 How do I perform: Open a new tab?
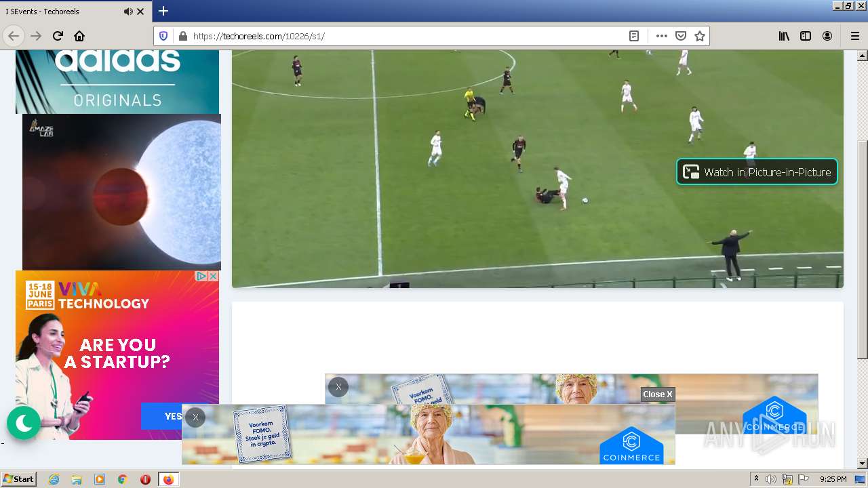click(163, 11)
